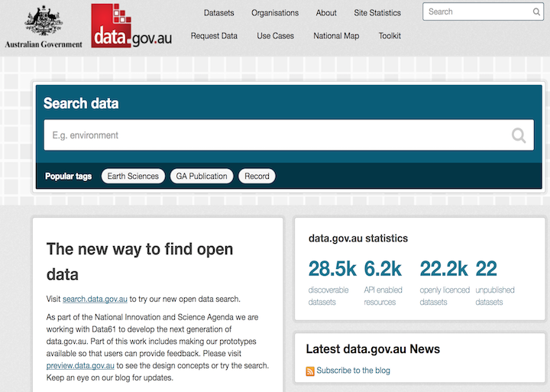The height and width of the screenshot is (392, 550).
Task: Open the data.gov.au red logo
Action: [x=131, y=26]
